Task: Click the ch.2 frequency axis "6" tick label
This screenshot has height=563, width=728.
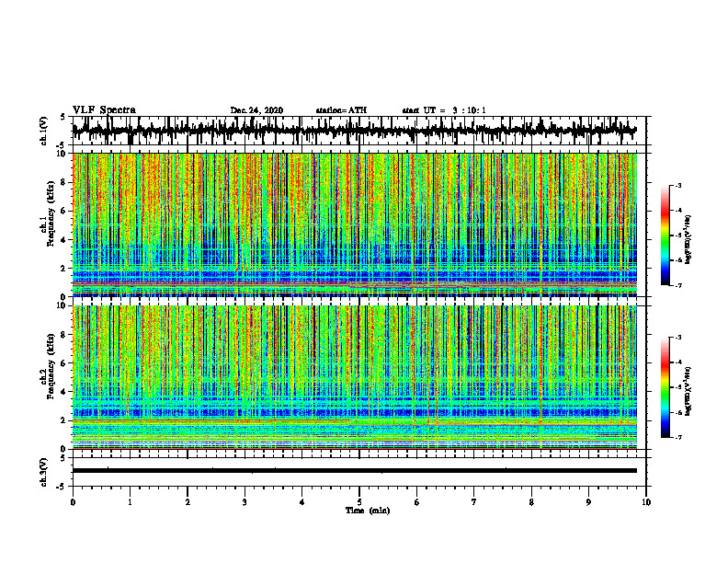Action: (x=64, y=363)
